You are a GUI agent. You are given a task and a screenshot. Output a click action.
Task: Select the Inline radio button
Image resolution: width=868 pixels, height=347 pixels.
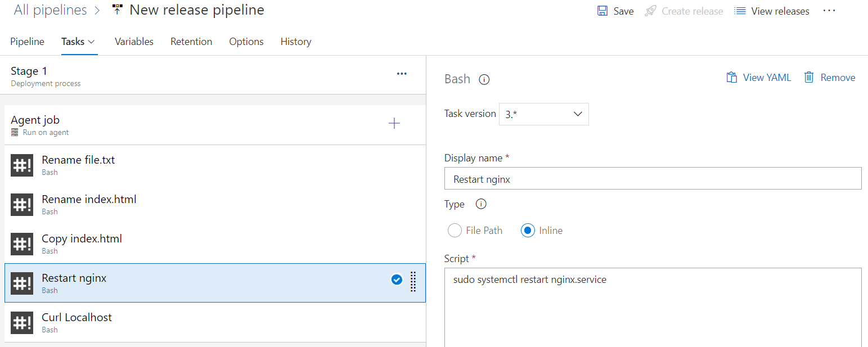528,231
